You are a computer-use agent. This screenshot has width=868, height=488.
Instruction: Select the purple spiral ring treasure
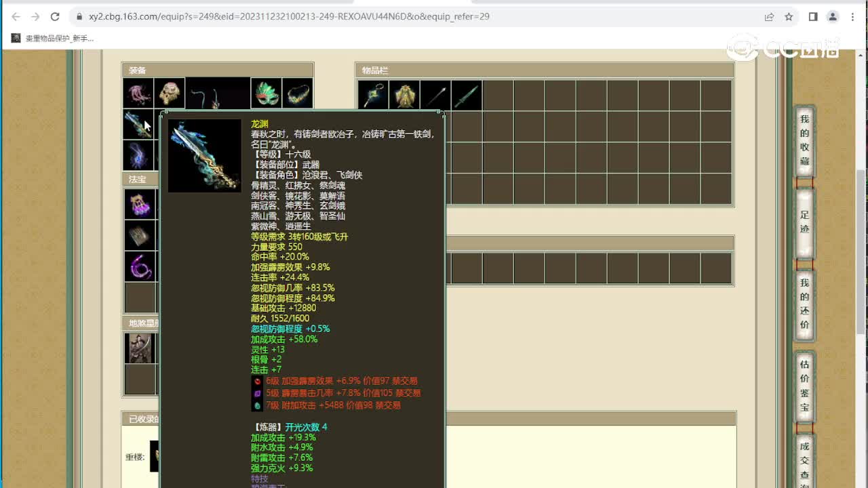point(140,266)
